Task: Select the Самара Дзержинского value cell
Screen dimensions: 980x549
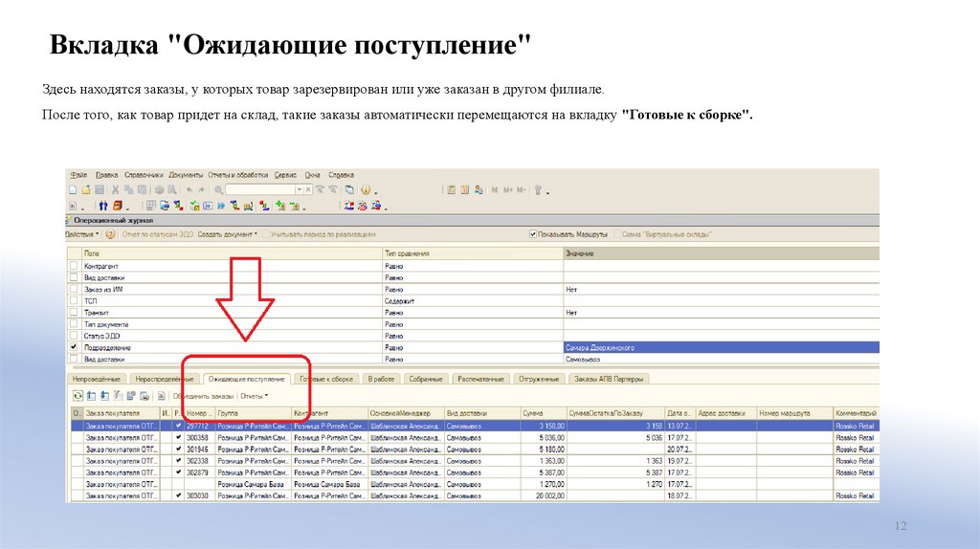Action: tap(721, 347)
